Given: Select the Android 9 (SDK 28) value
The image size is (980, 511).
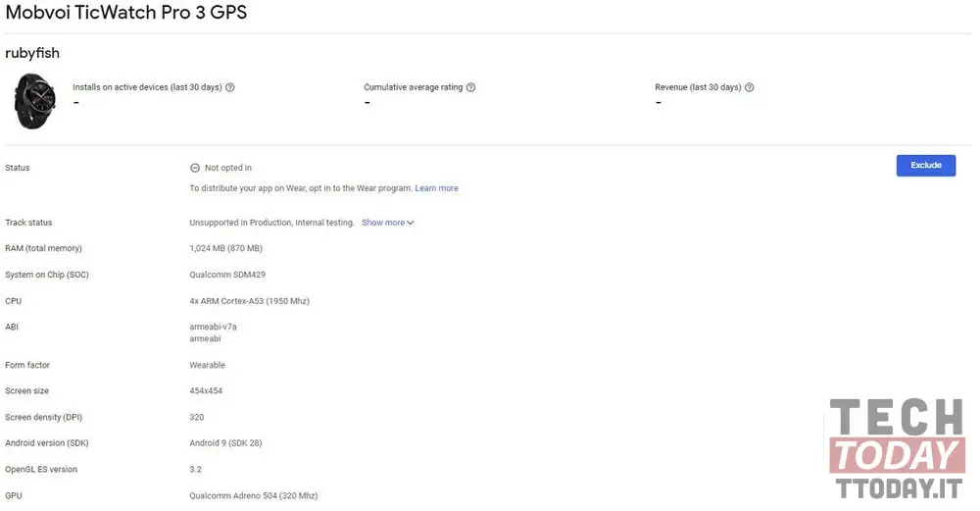Looking at the screenshot, I should [x=225, y=442].
